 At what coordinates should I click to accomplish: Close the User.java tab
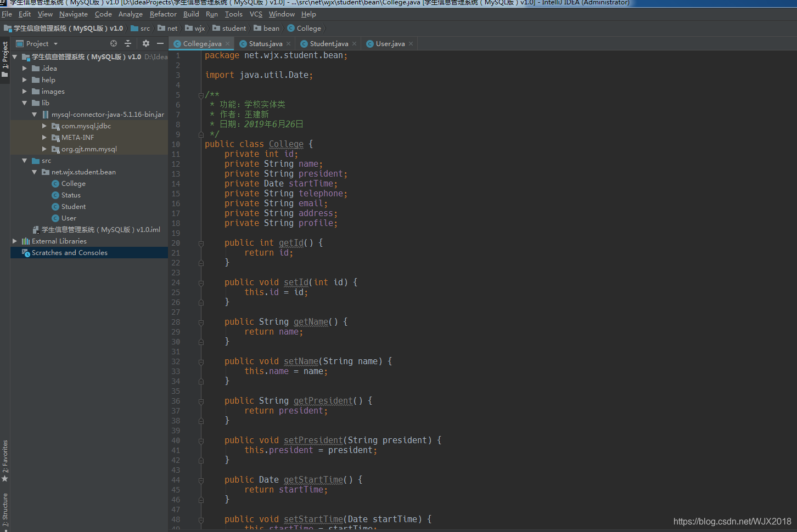pos(411,44)
